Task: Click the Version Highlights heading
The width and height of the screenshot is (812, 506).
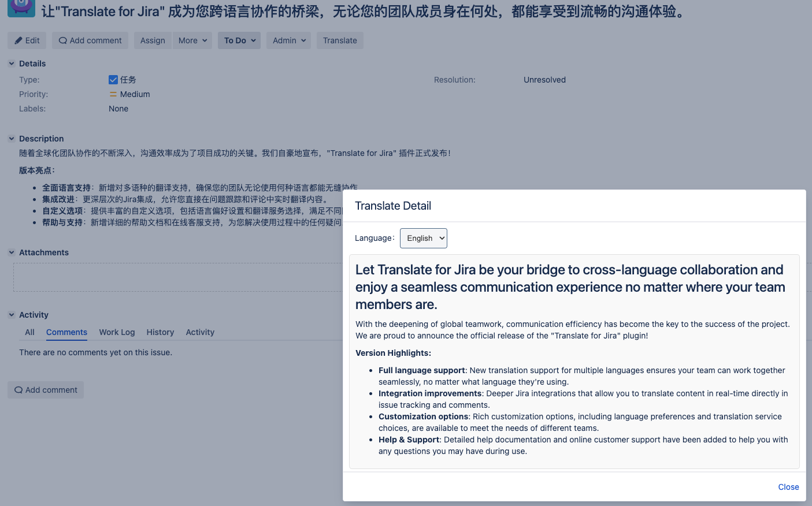Action: coord(393,353)
